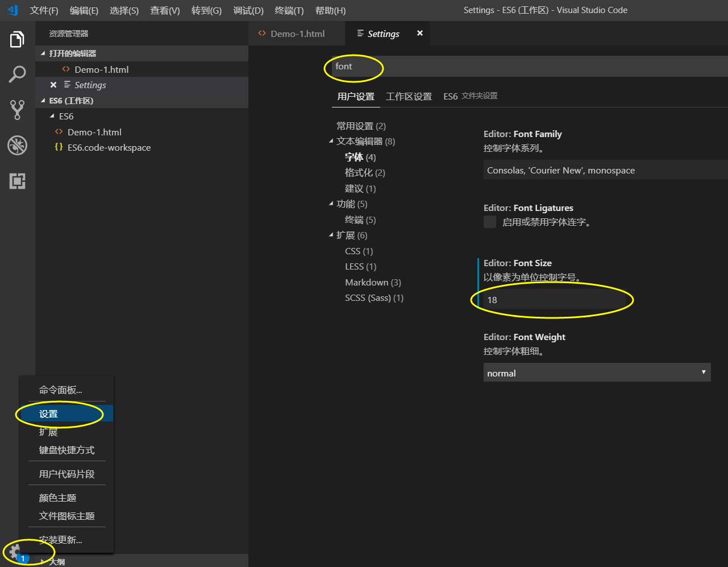Choose Keyboard Shortcuts in gear menu

click(x=66, y=450)
